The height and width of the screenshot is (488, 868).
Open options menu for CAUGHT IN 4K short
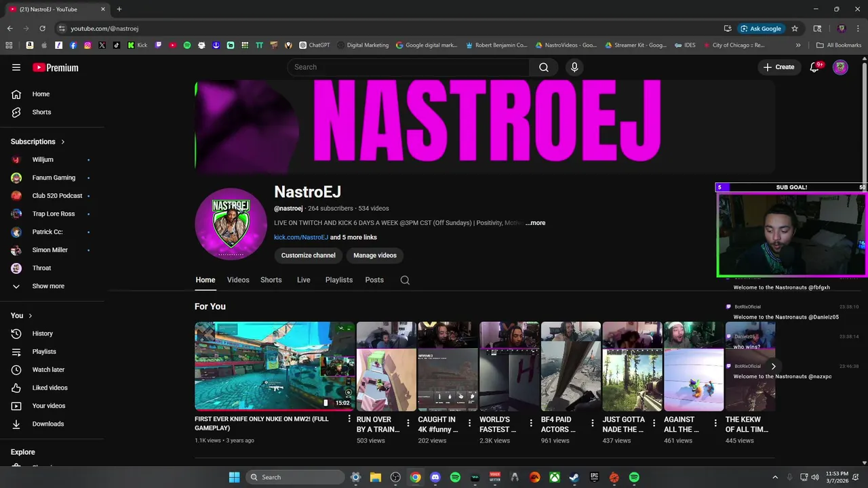tap(469, 423)
